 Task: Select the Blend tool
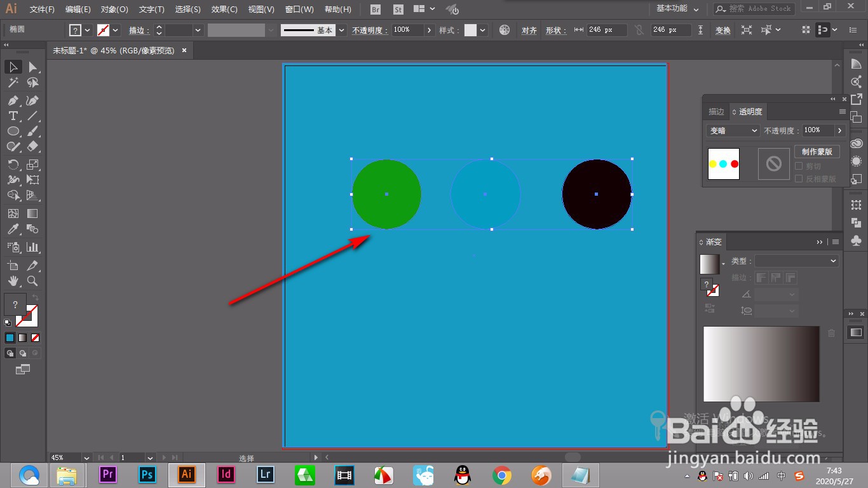(x=32, y=229)
